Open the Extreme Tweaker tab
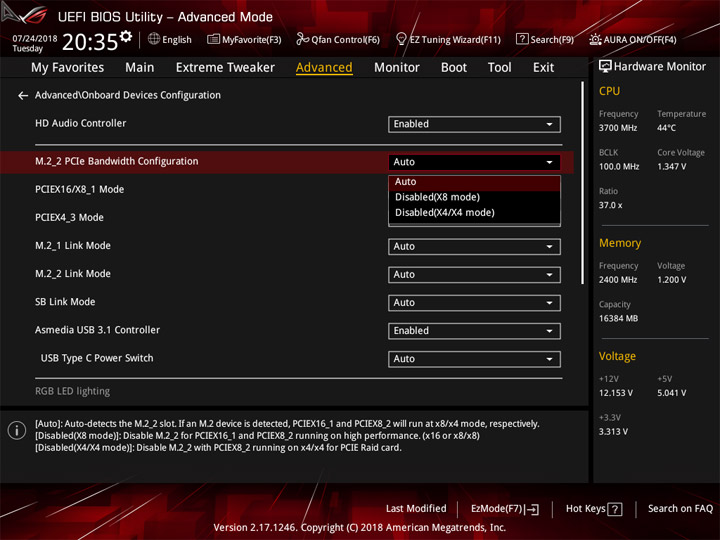Screen dimensions: 720x540 click(225, 68)
